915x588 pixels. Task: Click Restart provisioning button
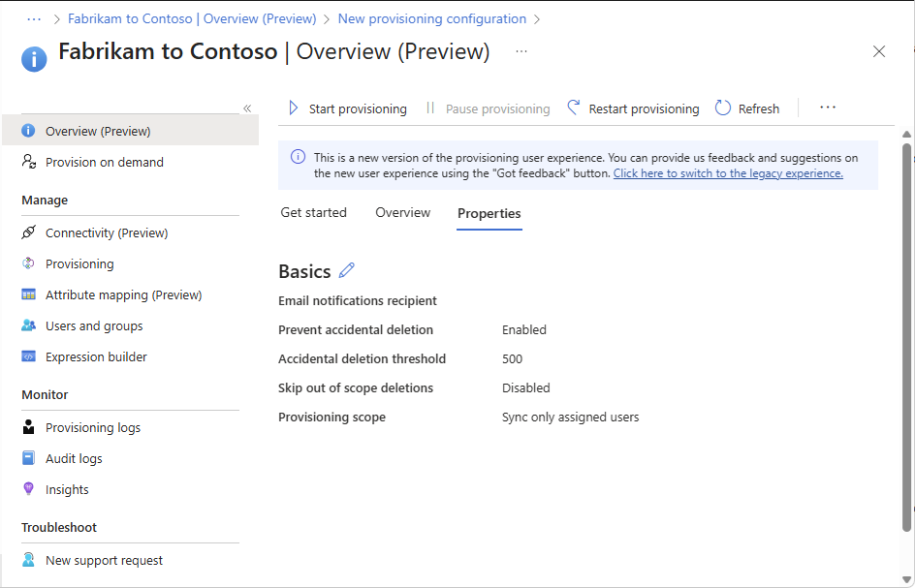[x=633, y=108]
